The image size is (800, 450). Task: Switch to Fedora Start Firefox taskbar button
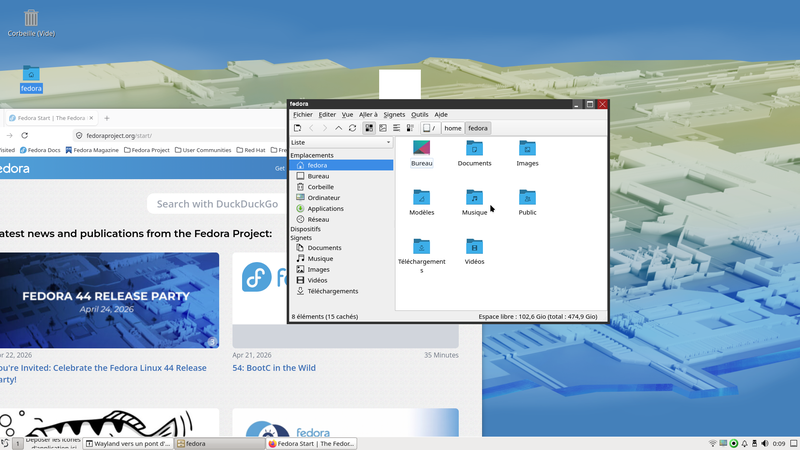tap(311, 443)
